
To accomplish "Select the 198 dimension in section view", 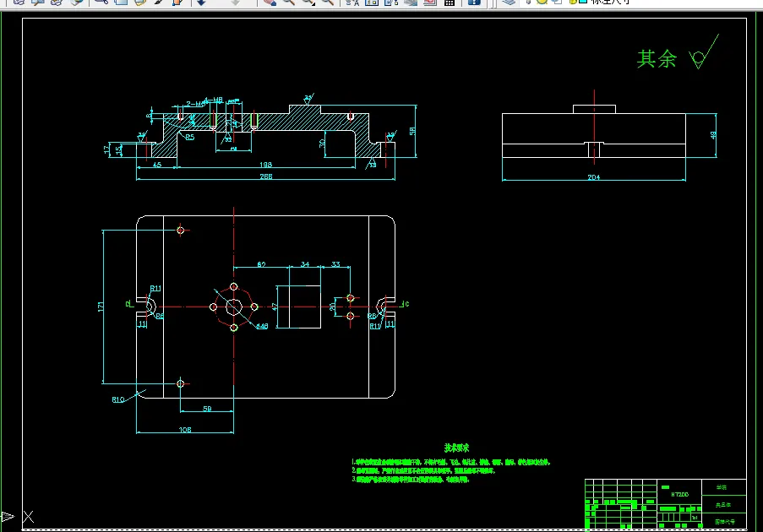I will coord(265,165).
